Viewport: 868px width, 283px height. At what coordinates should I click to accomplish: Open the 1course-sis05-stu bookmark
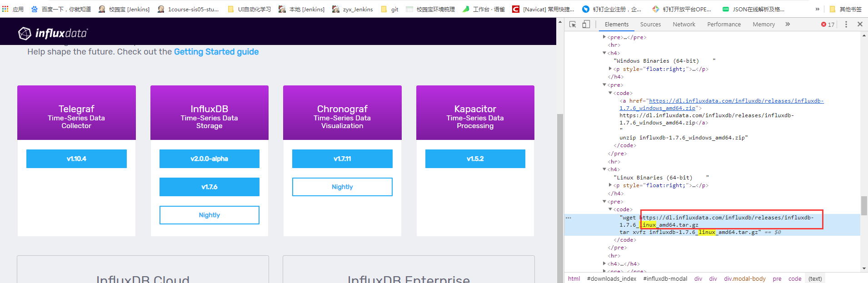click(188, 9)
